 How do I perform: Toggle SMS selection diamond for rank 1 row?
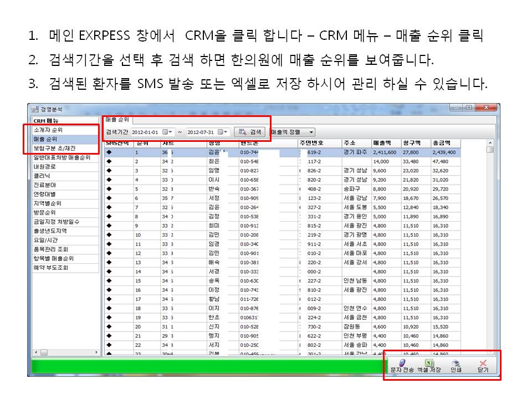109,152
